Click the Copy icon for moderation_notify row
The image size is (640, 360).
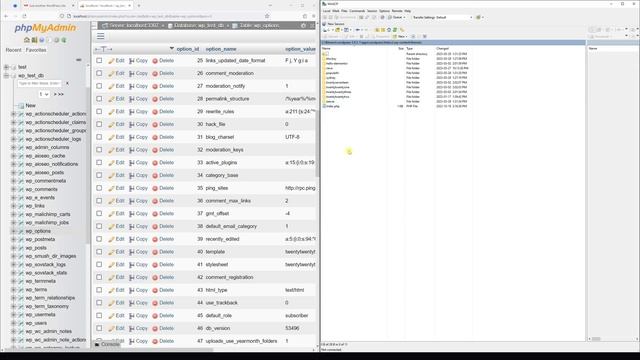(131, 86)
